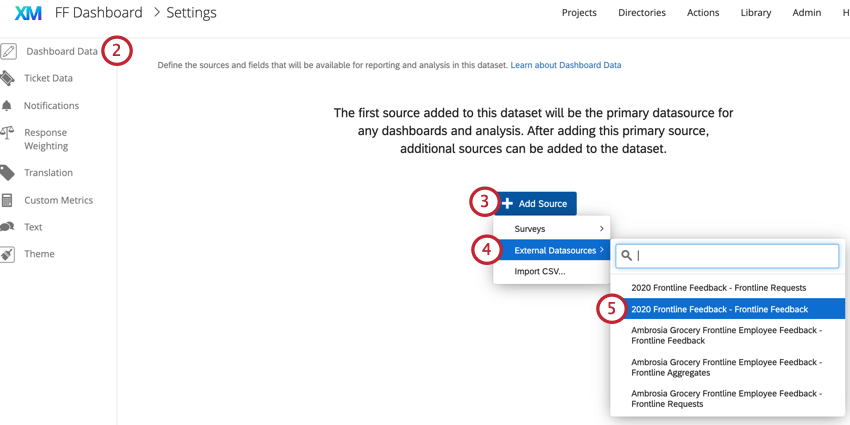This screenshot has height=425, width=850.
Task: Expand External Datasources submenu
Action: pos(552,250)
